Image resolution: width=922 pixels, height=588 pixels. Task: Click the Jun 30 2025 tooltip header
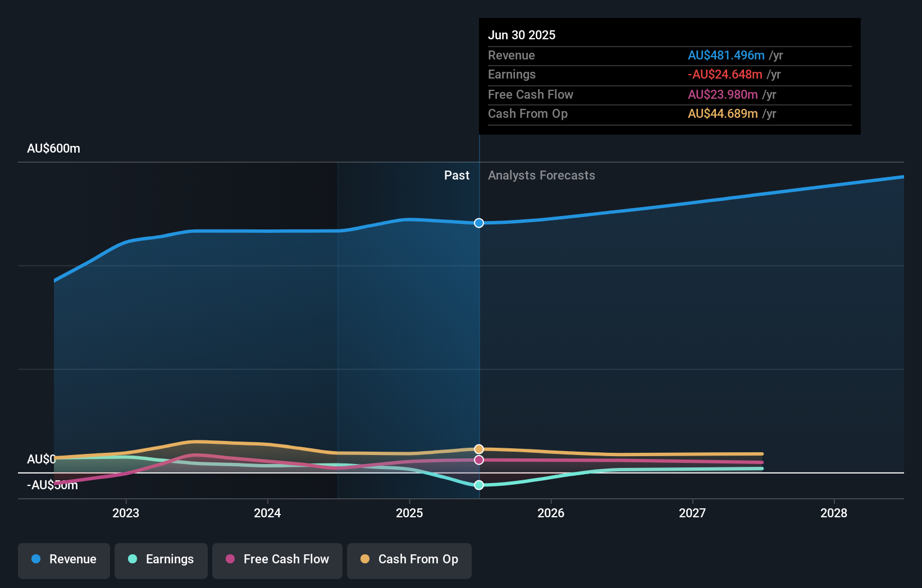[x=522, y=35]
